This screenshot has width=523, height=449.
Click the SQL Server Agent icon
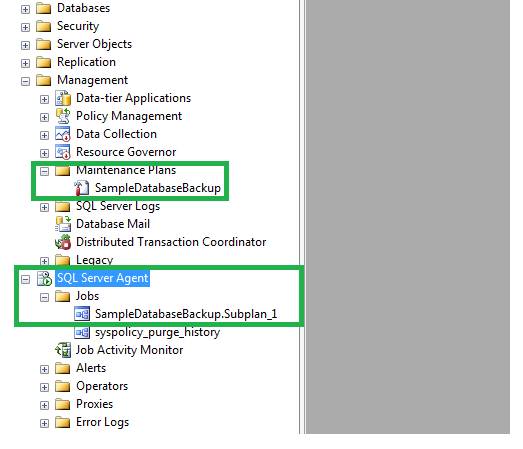click(x=44, y=278)
